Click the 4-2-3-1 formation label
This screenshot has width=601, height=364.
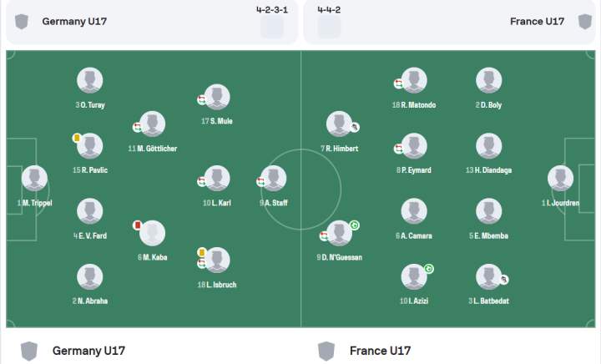click(x=273, y=11)
